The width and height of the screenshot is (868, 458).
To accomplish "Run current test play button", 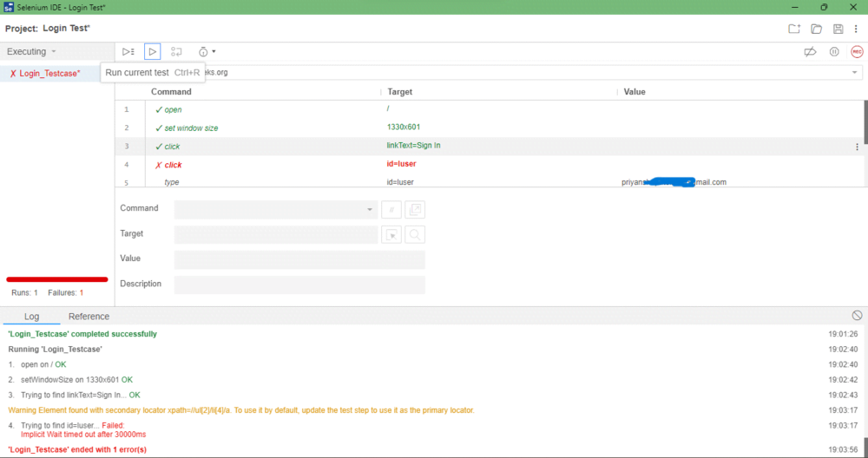I will point(152,51).
